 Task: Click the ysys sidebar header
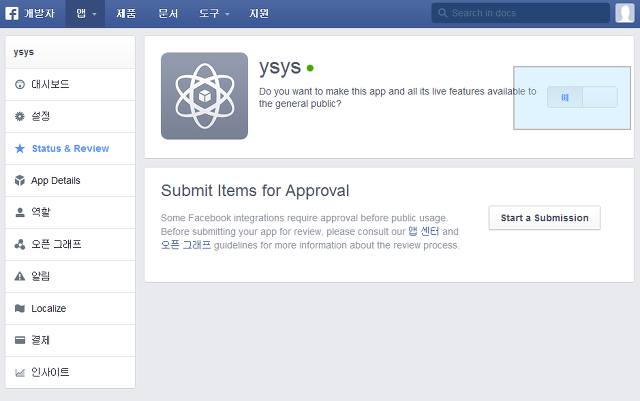point(70,52)
